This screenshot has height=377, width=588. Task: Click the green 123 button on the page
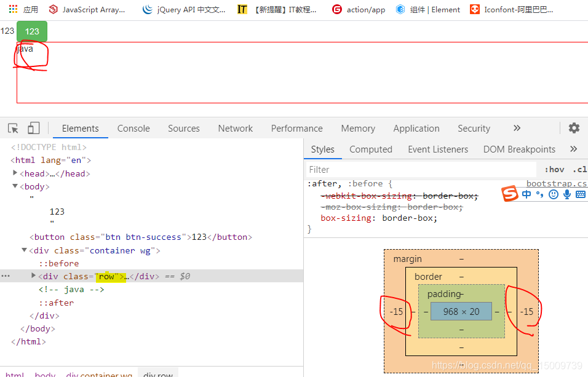click(x=31, y=30)
